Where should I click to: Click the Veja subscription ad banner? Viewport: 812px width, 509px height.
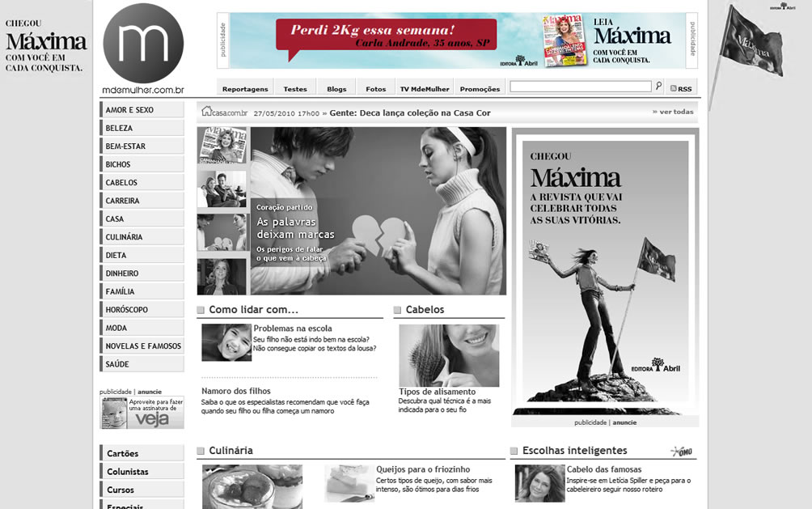tap(142, 413)
